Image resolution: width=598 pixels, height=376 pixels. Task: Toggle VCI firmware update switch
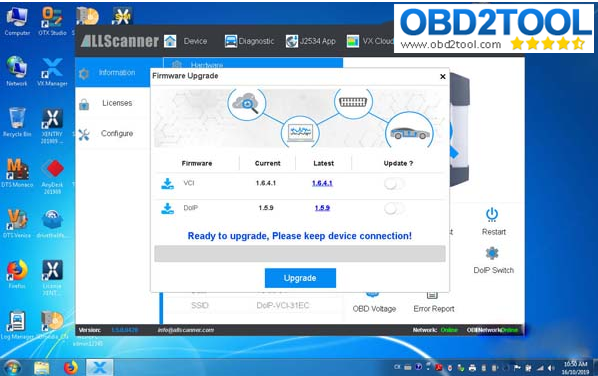(x=394, y=184)
